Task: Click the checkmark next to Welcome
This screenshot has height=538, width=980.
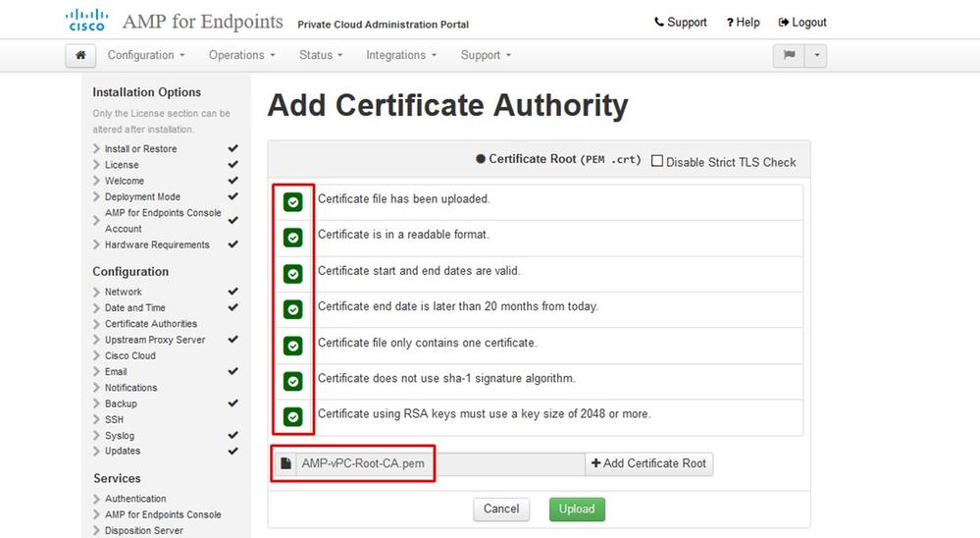Action: [233, 181]
